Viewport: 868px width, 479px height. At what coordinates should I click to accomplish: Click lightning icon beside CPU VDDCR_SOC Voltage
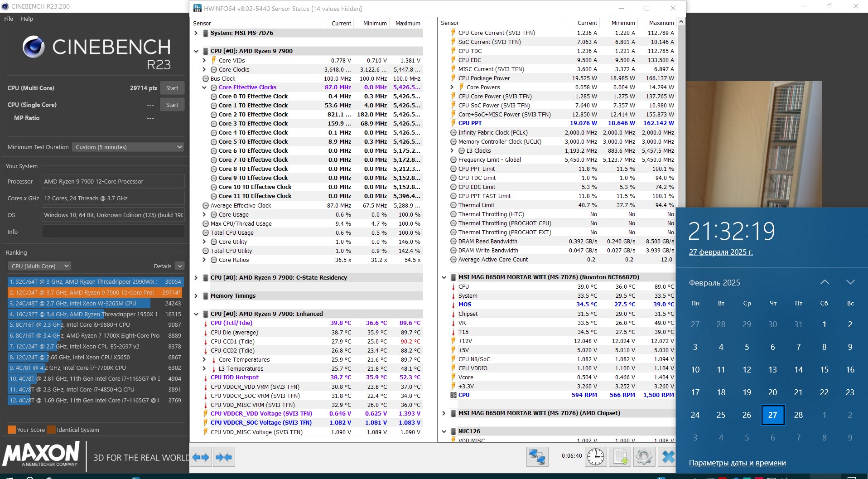[x=205, y=423]
